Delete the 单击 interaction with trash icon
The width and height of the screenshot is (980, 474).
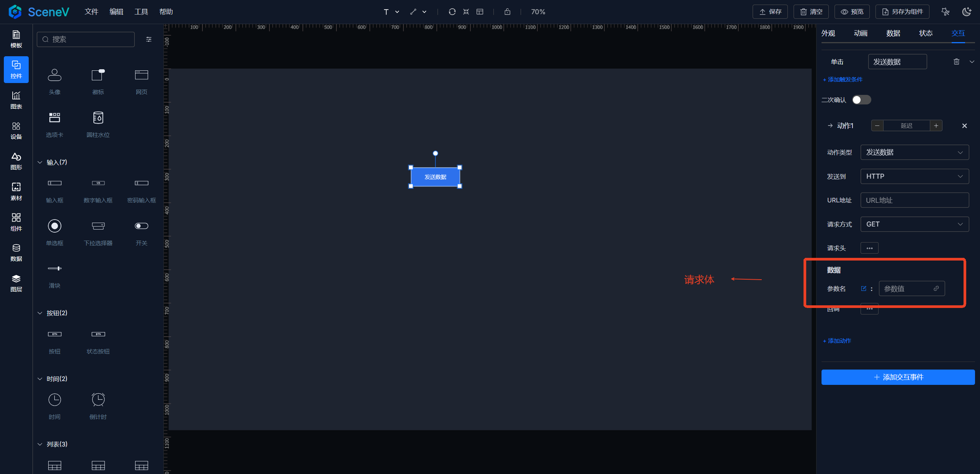pos(956,62)
